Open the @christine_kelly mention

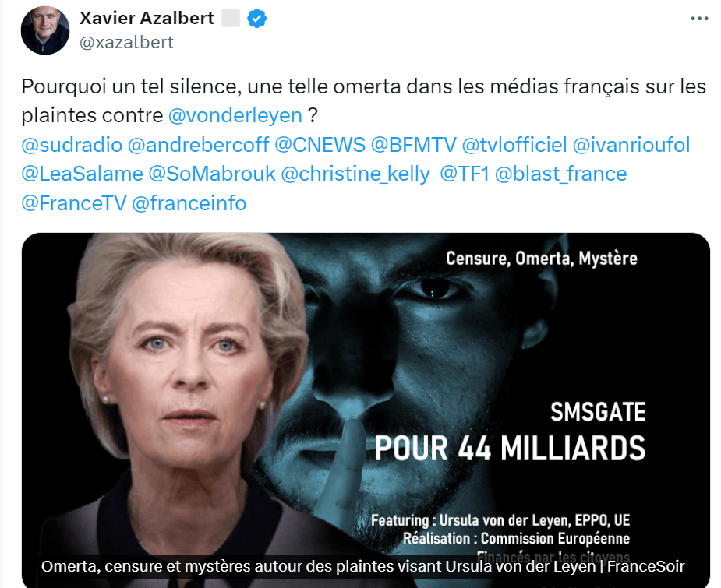click(x=355, y=174)
